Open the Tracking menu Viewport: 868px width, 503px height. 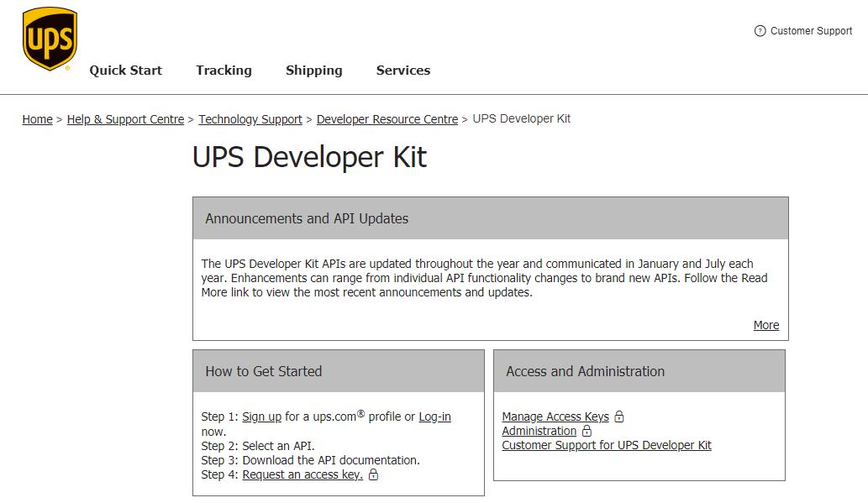pos(224,71)
